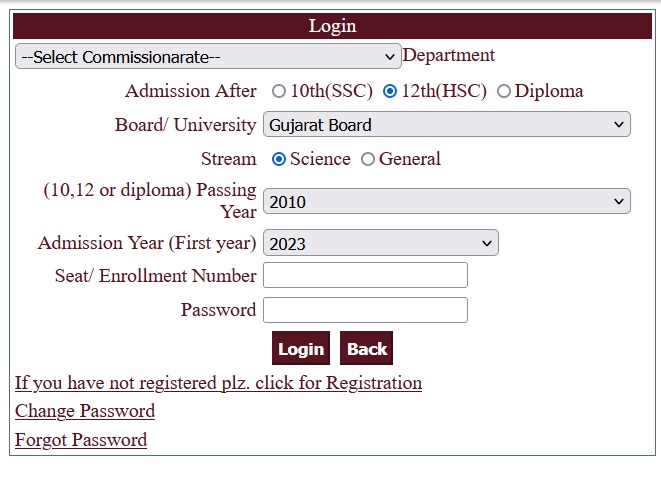Open the Forgot Password link

click(81, 440)
